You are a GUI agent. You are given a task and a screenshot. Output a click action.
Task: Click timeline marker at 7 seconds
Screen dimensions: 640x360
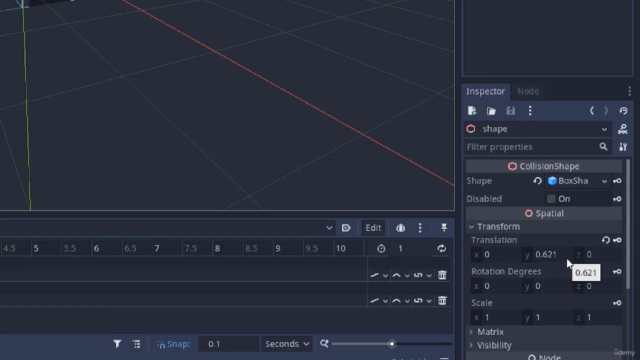[x=157, y=249]
